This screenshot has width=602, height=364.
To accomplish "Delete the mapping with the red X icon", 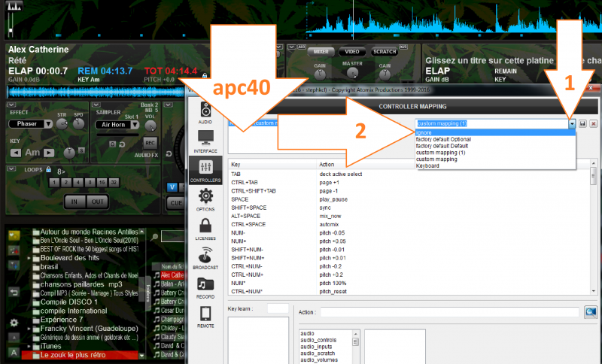I will coord(594,123).
